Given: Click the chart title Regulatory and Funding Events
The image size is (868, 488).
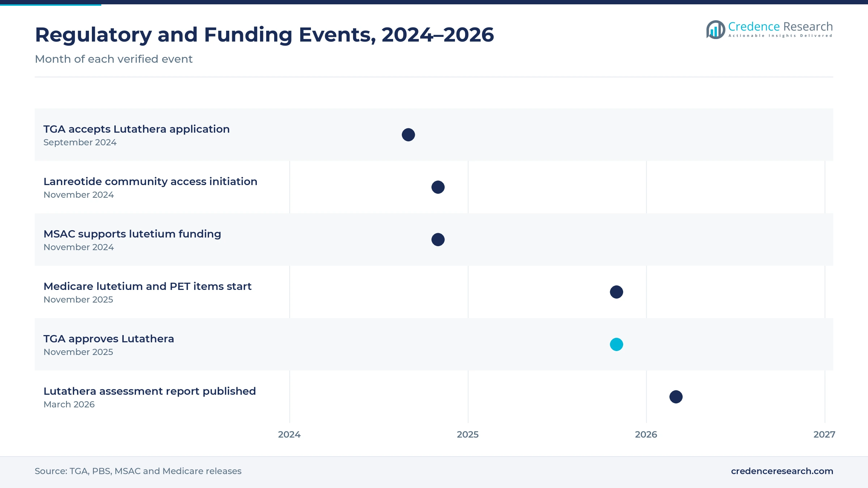Looking at the screenshot, I should coord(264,35).
